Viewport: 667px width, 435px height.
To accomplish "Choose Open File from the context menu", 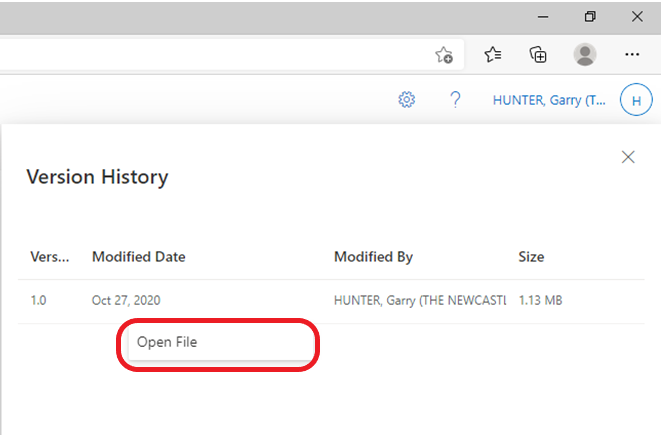I will pos(167,343).
